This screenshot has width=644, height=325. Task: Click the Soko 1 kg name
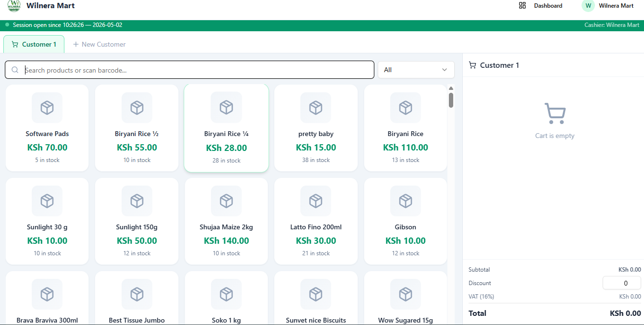pyautogui.click(x=226, y=320)
